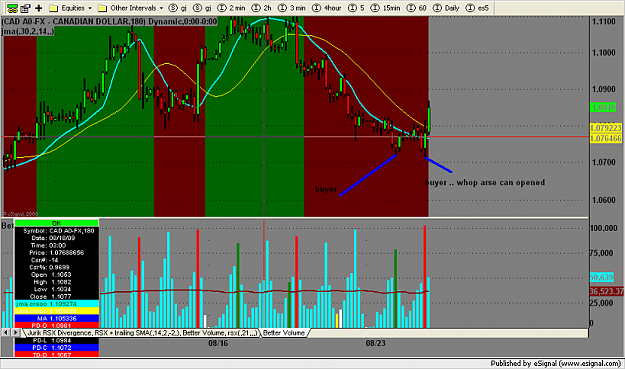Screen dimensions: 625x369
Task: Switch to the 3 min interval
Action: (x=292, y=8)
